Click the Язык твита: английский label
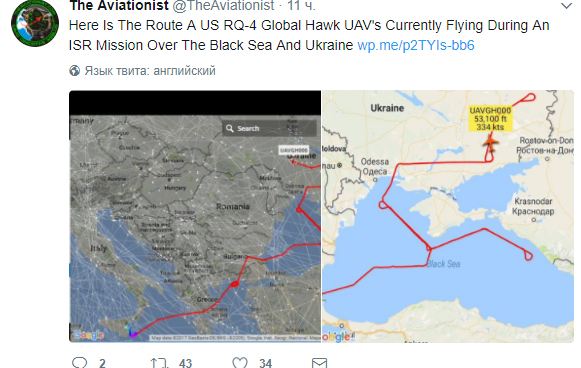 (150, 70)
